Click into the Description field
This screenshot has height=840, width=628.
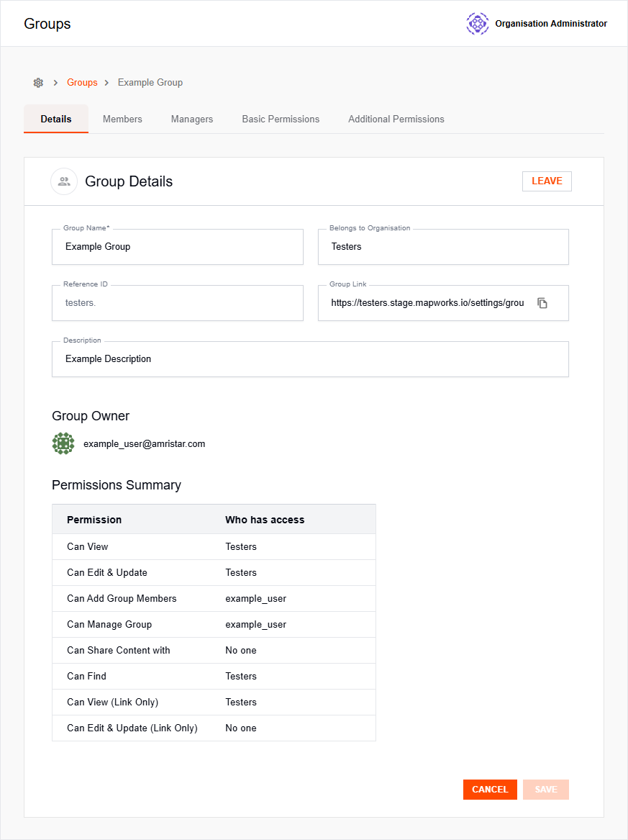click(311, 359)
